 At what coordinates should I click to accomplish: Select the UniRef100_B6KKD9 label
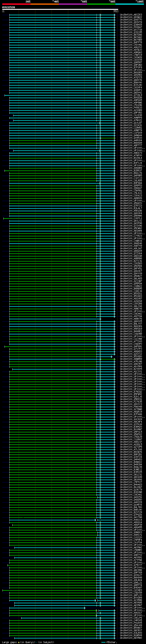(131, 143)
